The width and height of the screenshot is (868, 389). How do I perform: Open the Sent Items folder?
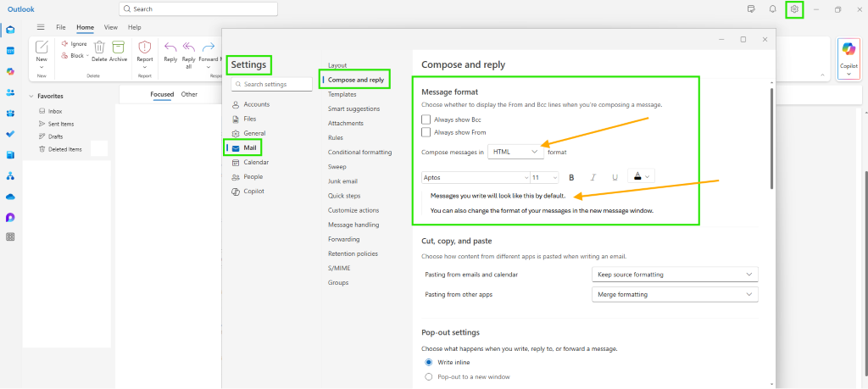pos(61,124)
